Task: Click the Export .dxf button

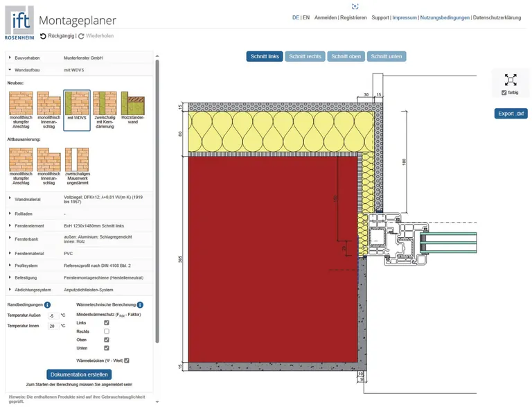Action: (511, 114)
